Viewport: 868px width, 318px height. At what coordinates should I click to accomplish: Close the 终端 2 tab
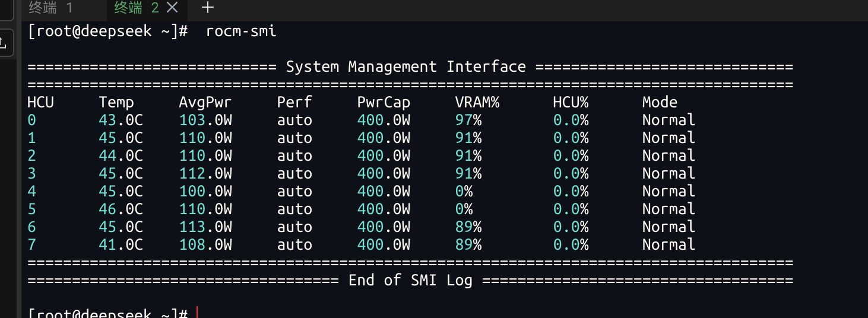pos(172,8)
